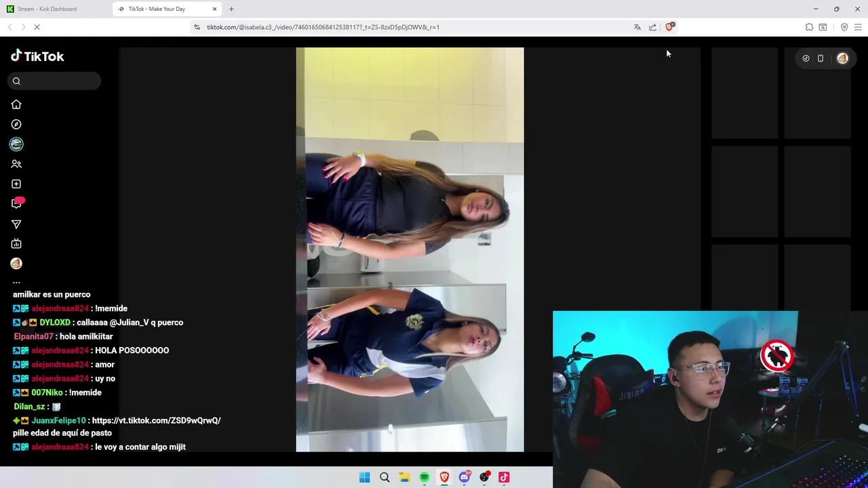Open the Explore compass icon in sidebar

(x=16, y=124)
